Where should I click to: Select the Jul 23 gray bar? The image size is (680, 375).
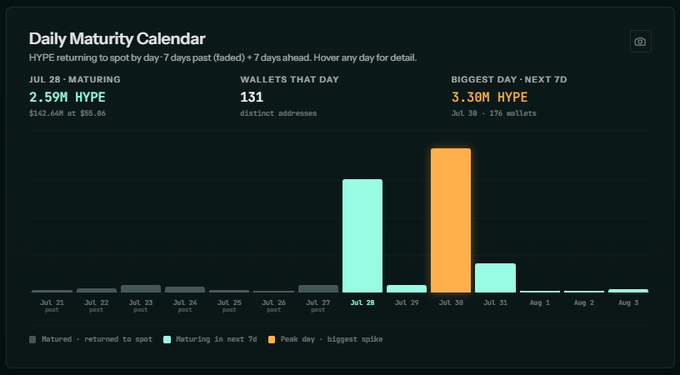[x=141, y=289]
